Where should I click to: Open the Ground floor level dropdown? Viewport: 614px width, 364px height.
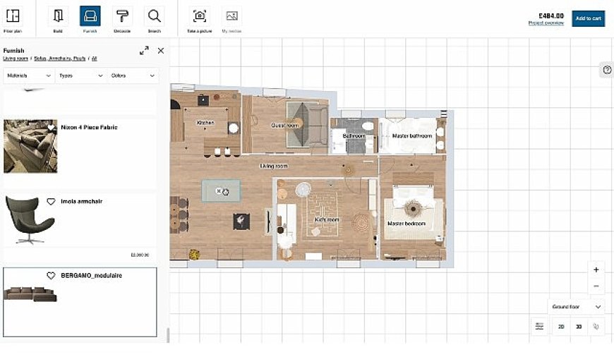[576, 307]
